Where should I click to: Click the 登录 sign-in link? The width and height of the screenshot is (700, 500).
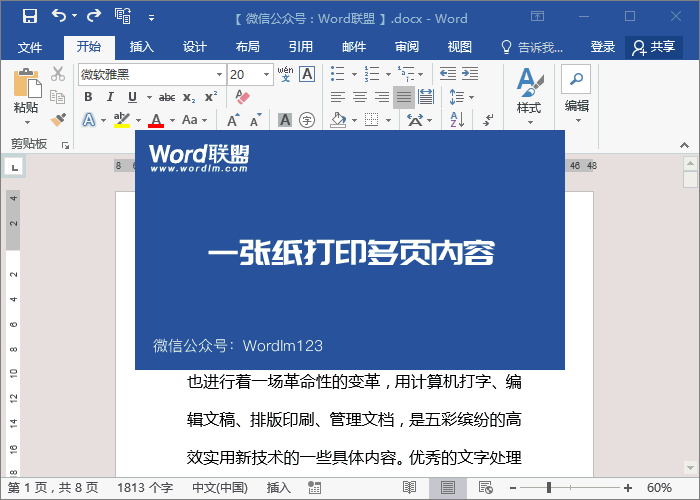click(x=603, y=46)
